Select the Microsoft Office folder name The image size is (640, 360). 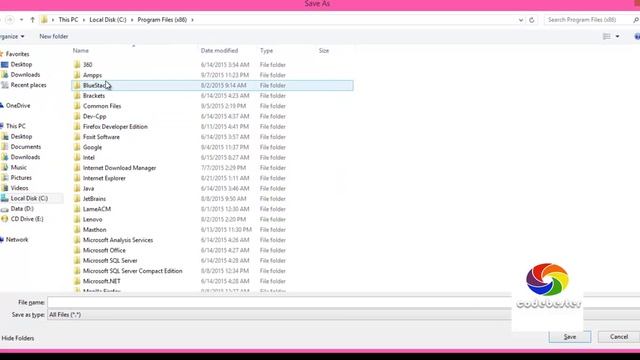(x=104, y=250)
